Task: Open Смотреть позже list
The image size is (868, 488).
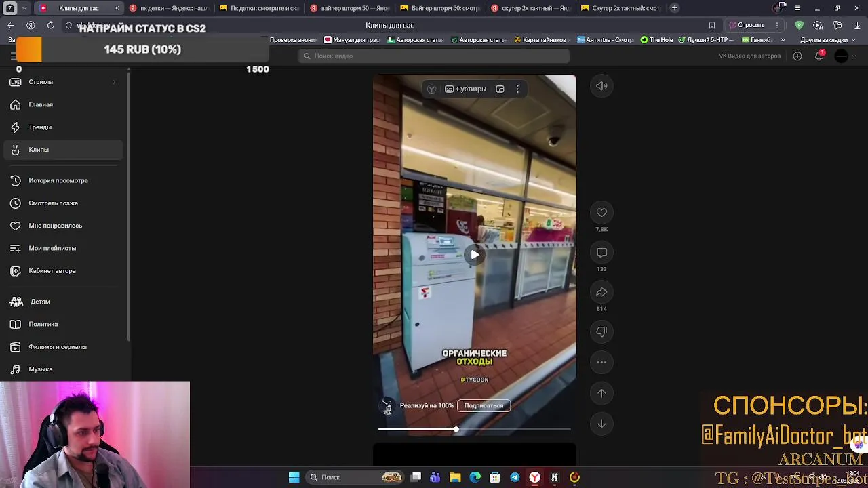Action: [53, 203]
